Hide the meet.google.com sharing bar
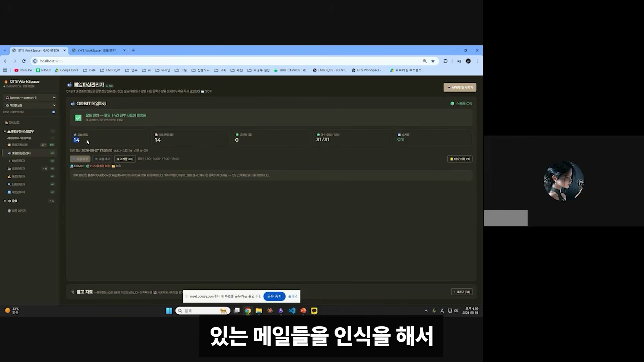 click(292, 296)
